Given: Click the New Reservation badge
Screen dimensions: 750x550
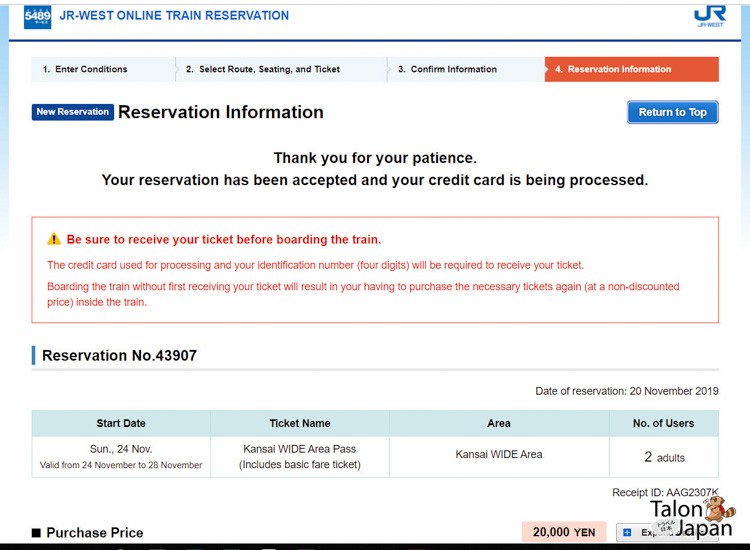Looking at the screenshot, I should (x=73, y=112).
